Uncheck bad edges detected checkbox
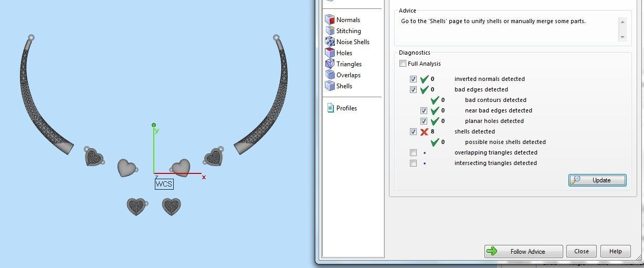 [x=413, y=89]
